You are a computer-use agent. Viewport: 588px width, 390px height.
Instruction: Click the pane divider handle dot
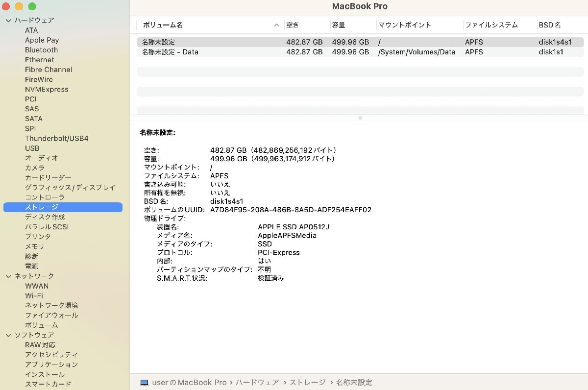360,118
